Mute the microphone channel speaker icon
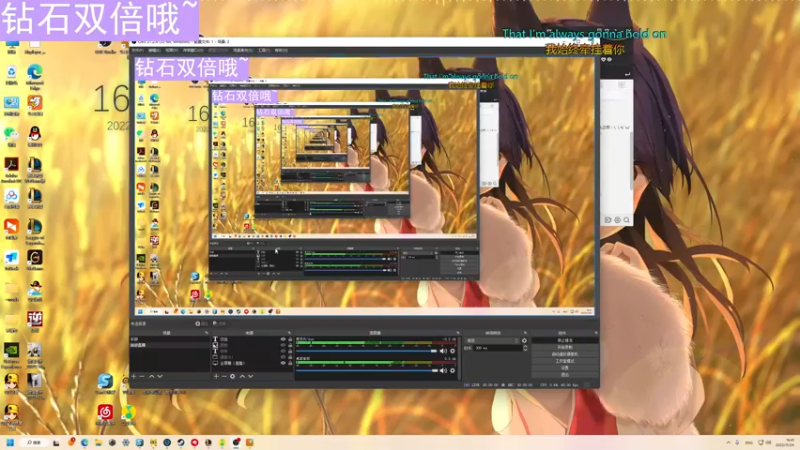This screenshot has height=450, width=800. pos(443,351)
